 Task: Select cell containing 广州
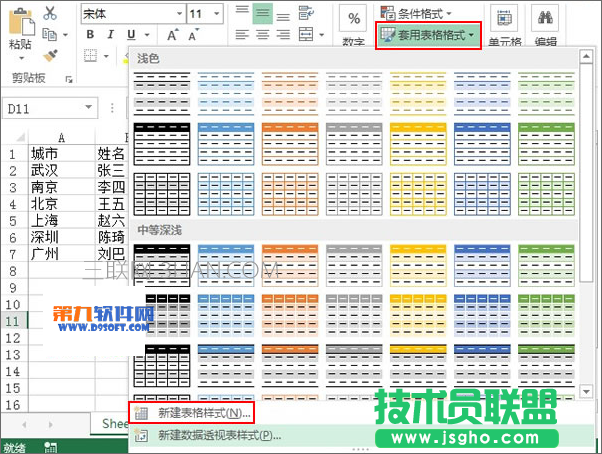[61, 254]
